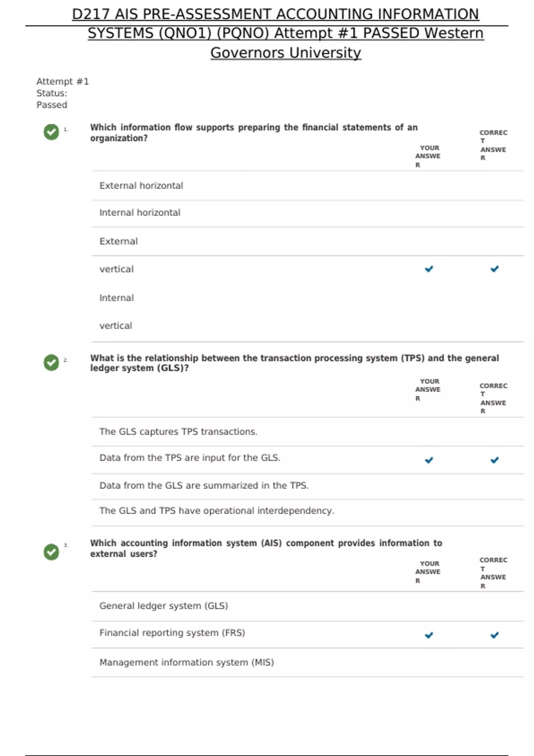Select the External horizontal answer option

tap(141, 185)
